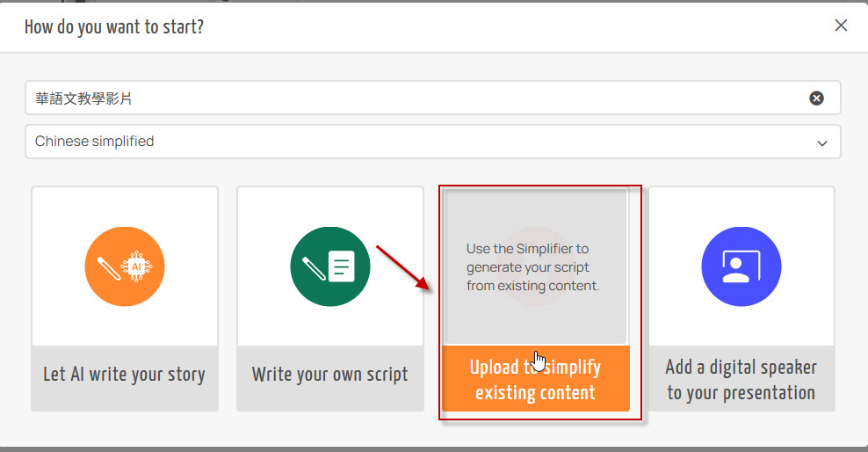Expand the language list via chevron arrow
Image resolution: width=868 pixels, height=452 pixels.
pos(822,142)
